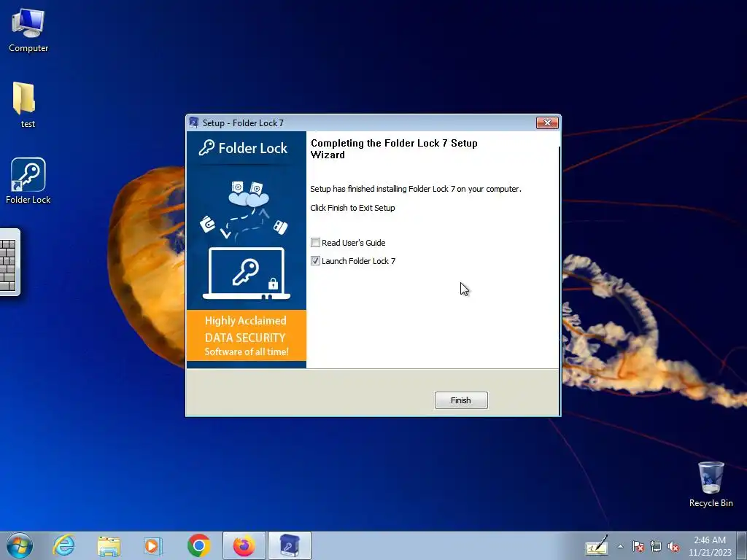The image size is (747, 560).
Task: Click the Show desktop strip at taskbar end
Action: (x=742, y=545)
